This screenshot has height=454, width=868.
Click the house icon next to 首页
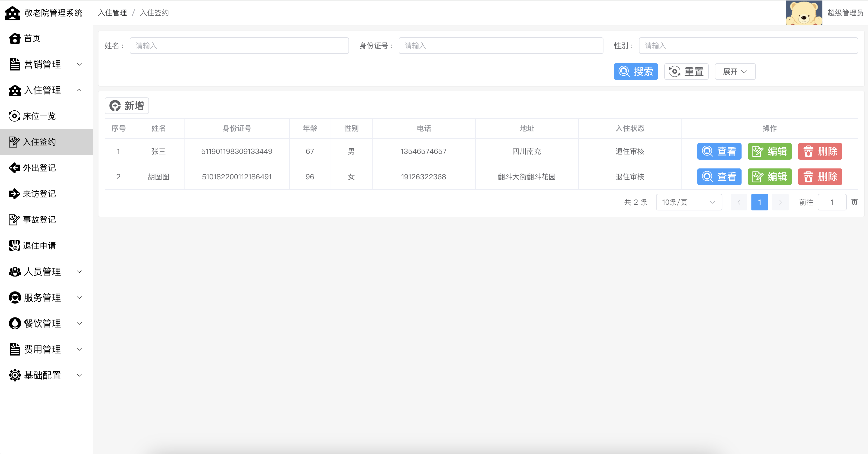pos(15,38)
